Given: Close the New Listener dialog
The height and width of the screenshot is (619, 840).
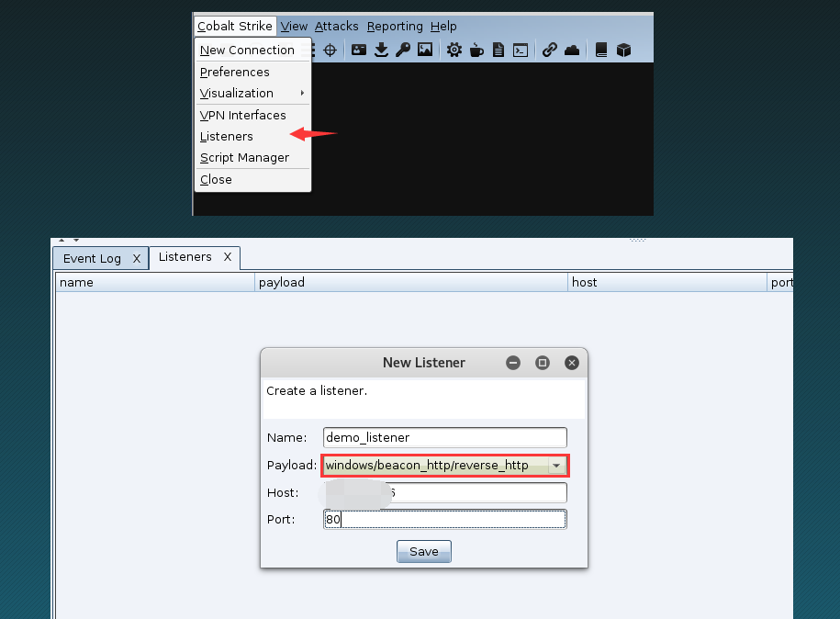Looking at the screenshot, I should tap(572, 363).
